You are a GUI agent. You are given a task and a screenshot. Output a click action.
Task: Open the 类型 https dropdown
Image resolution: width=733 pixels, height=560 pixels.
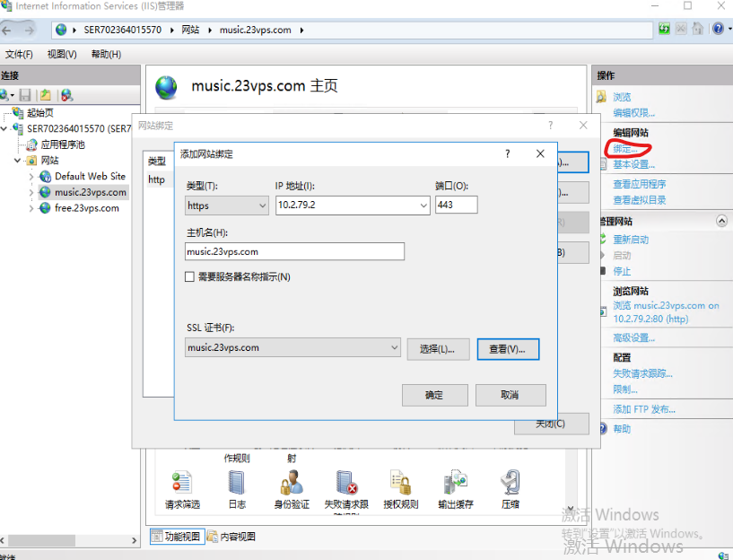click(x=227, y=206)
